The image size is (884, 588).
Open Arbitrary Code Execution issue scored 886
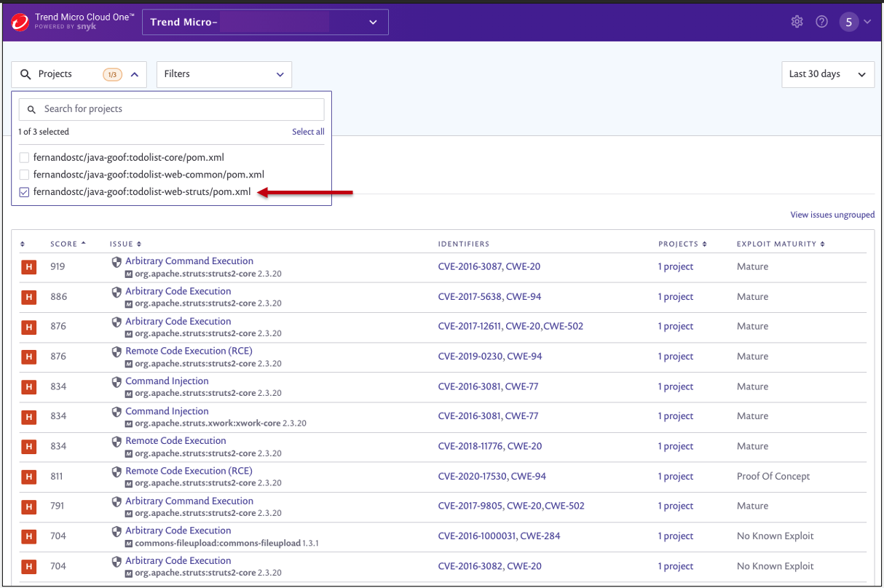point(178,291)
